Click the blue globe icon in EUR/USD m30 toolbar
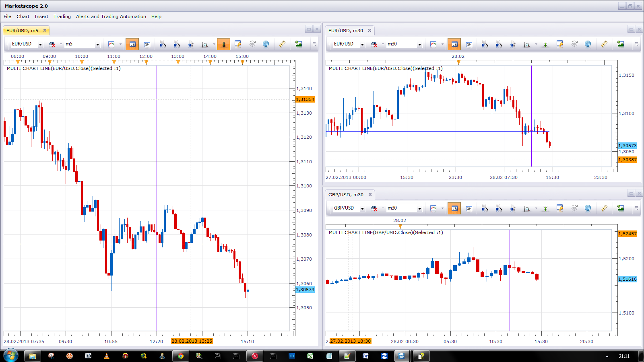Screen dimensions: 644x362 point(588,44)
